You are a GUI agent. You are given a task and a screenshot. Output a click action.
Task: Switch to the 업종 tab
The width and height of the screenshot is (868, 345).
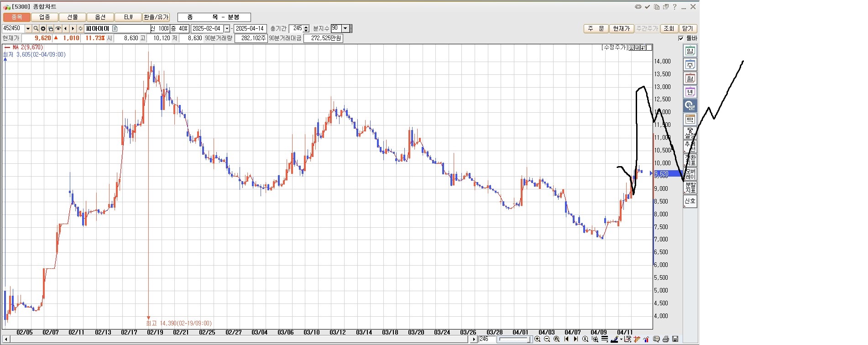(x=45, y=17)
